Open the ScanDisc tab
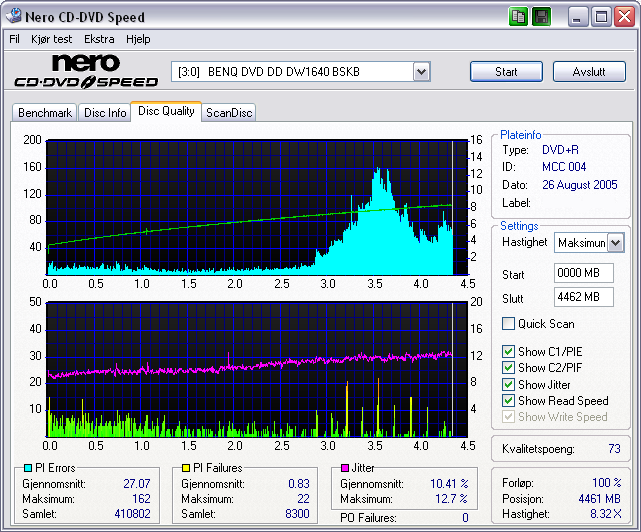The height and width of the screenshot is (532, 641). coord(229,112)
